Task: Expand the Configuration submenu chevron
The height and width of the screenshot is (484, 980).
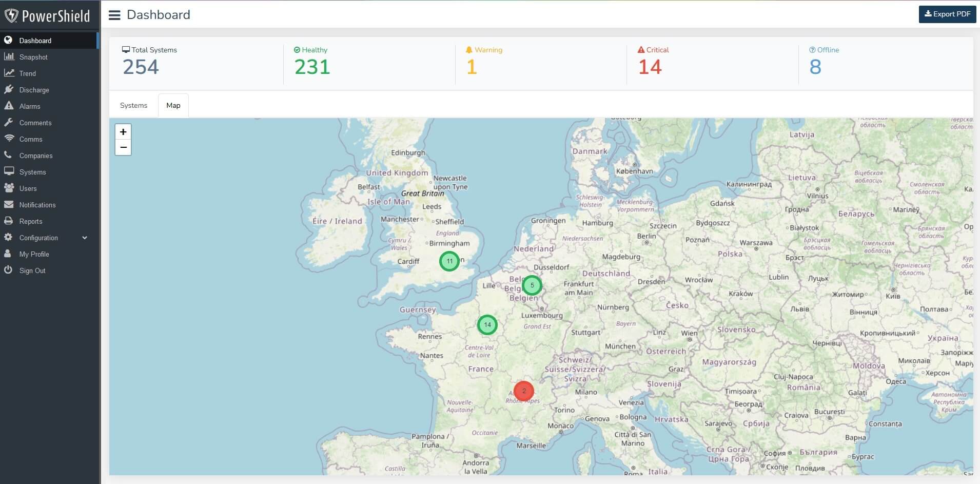Action: point(85,238)
